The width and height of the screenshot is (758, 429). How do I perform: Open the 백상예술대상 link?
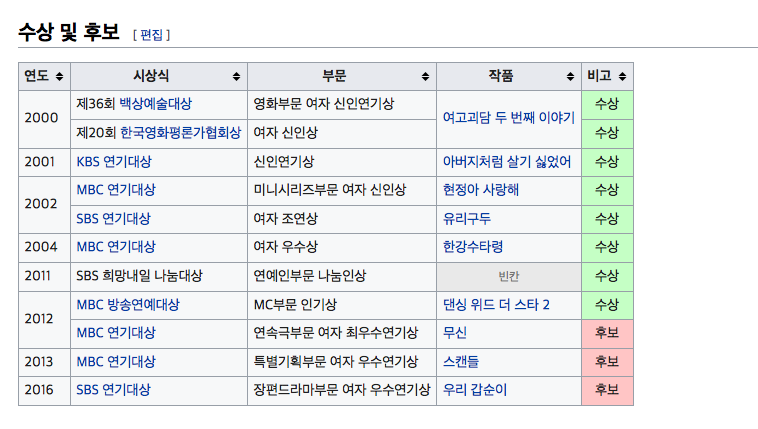click(155, 104)
